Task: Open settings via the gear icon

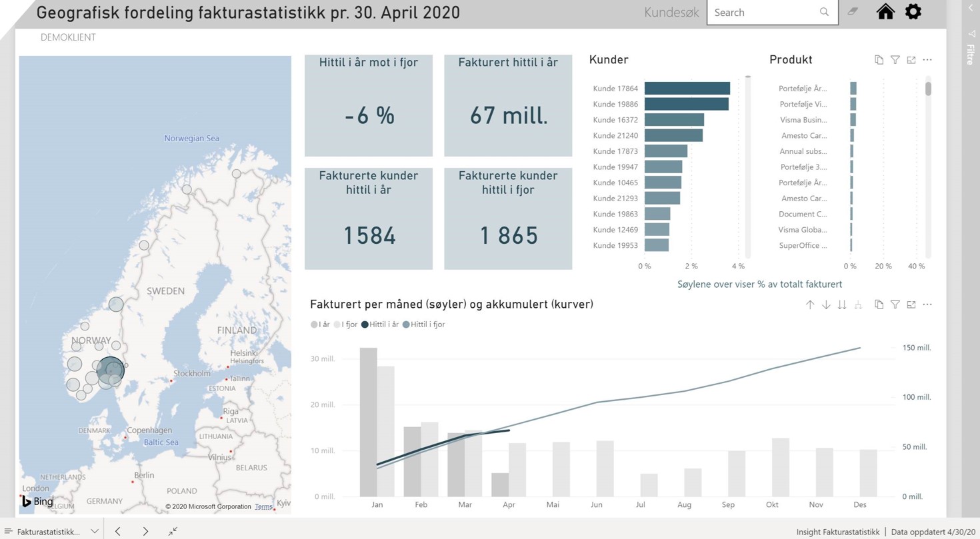Action: click(913, 12)
